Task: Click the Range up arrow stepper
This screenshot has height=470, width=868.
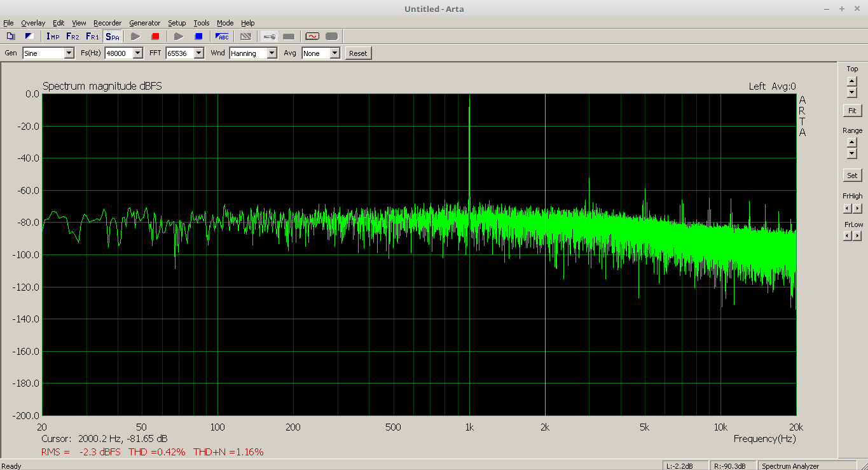Action: (852, 142)
